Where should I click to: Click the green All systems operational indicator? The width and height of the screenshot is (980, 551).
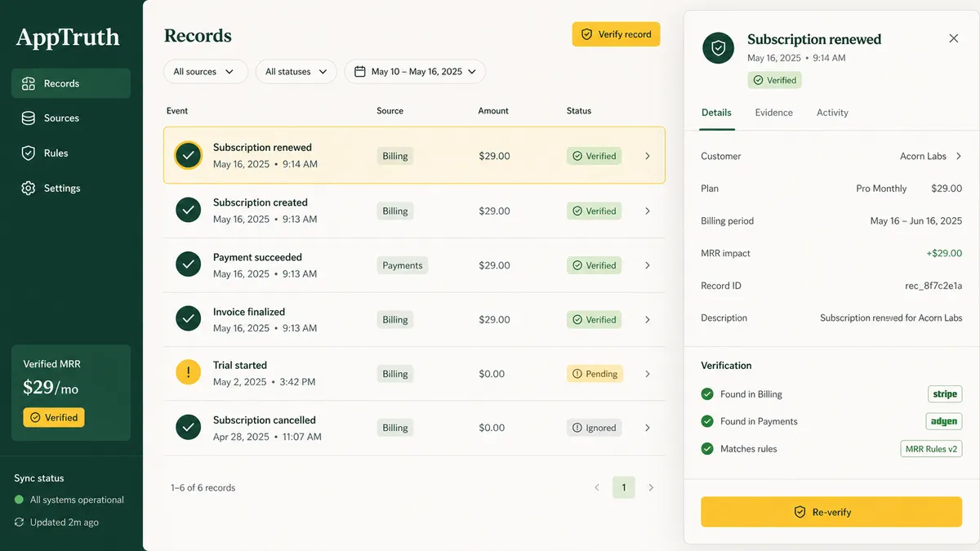click(19, 500)
